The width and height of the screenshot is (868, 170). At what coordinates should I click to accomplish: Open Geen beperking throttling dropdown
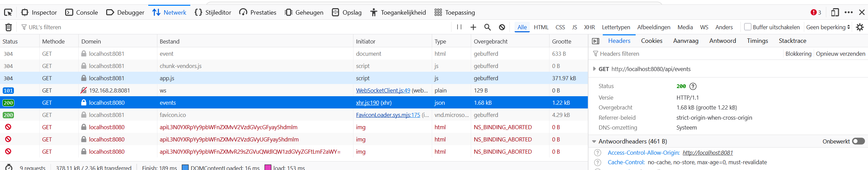tap(828, 27)
